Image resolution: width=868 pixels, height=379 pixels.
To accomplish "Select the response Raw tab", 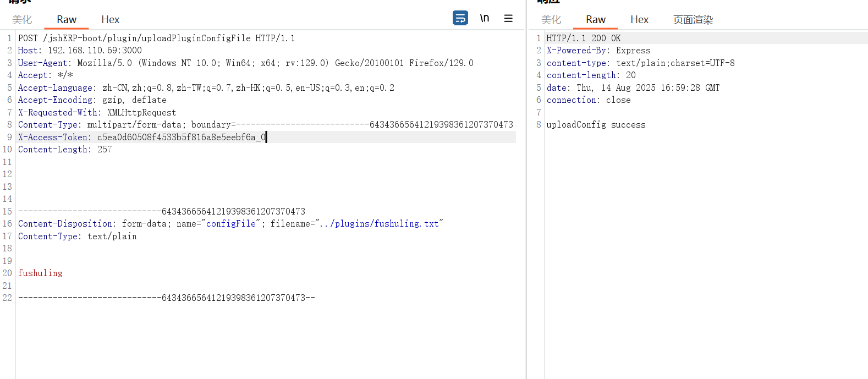I will (x=595, y=20).
